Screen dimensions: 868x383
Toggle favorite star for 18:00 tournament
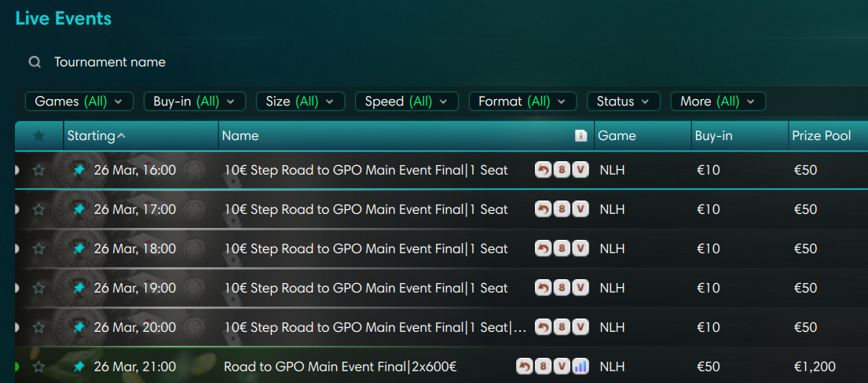tap(38, 249)
